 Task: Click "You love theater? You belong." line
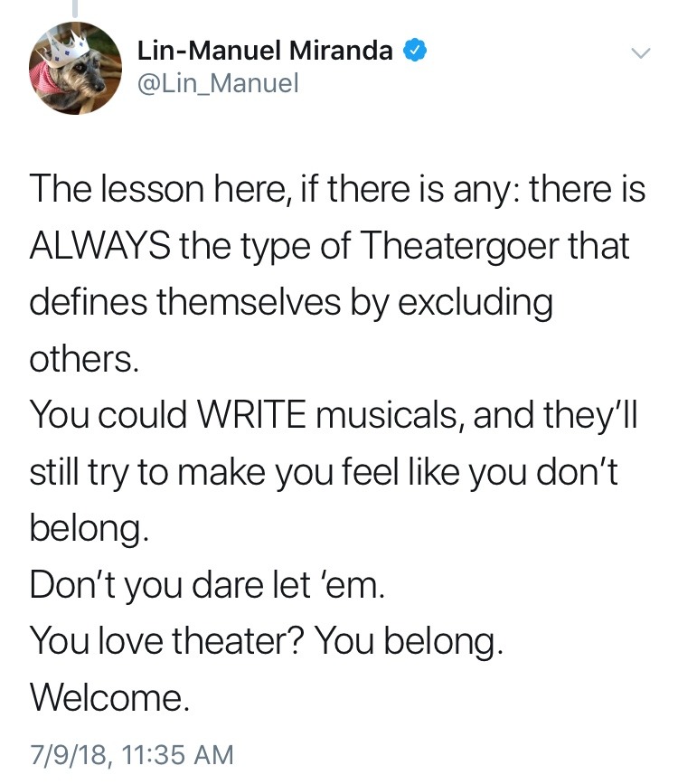264,641
